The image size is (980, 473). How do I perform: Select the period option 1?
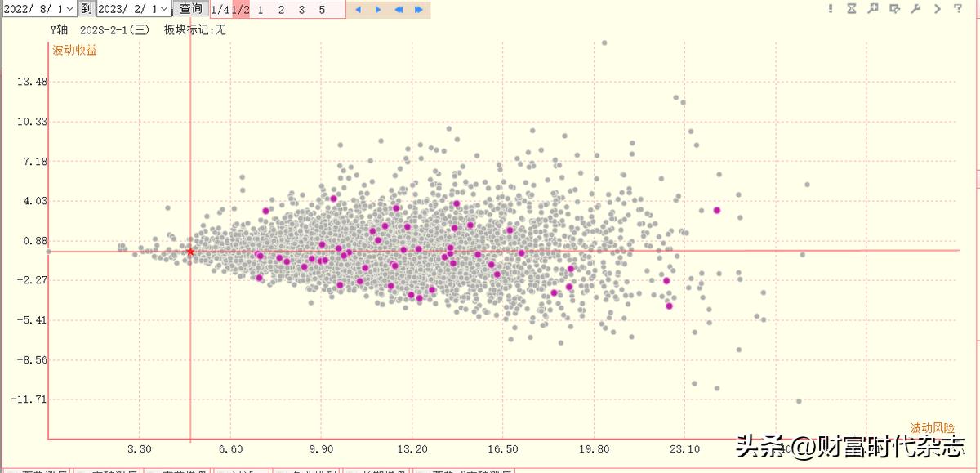click(261, 10)
